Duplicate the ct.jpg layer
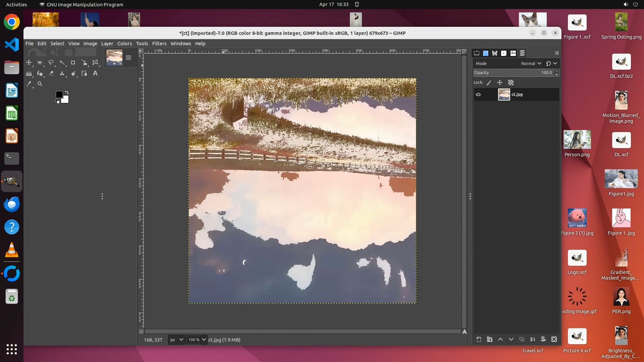This screenshot has height=362, width=644. (x=522, y=340)
